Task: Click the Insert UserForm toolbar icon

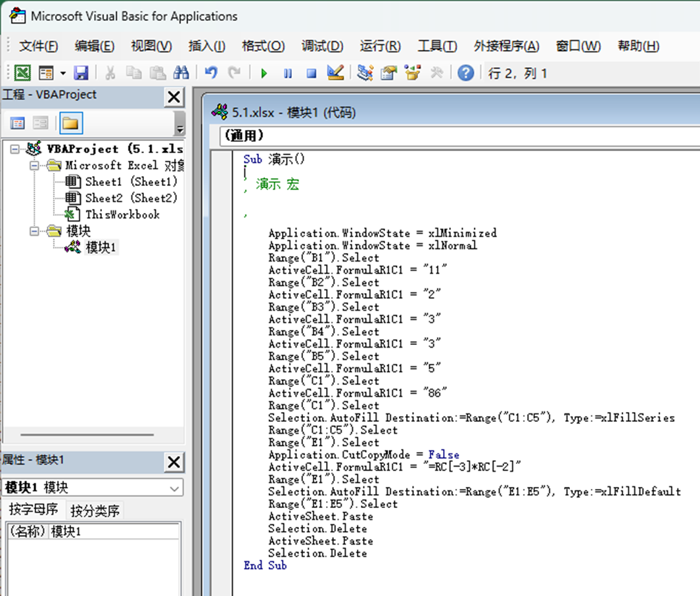Action: point(47,73)
